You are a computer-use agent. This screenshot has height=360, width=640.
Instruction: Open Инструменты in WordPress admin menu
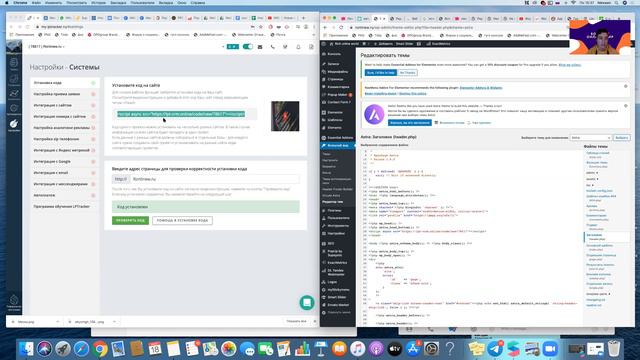(338, 226)
